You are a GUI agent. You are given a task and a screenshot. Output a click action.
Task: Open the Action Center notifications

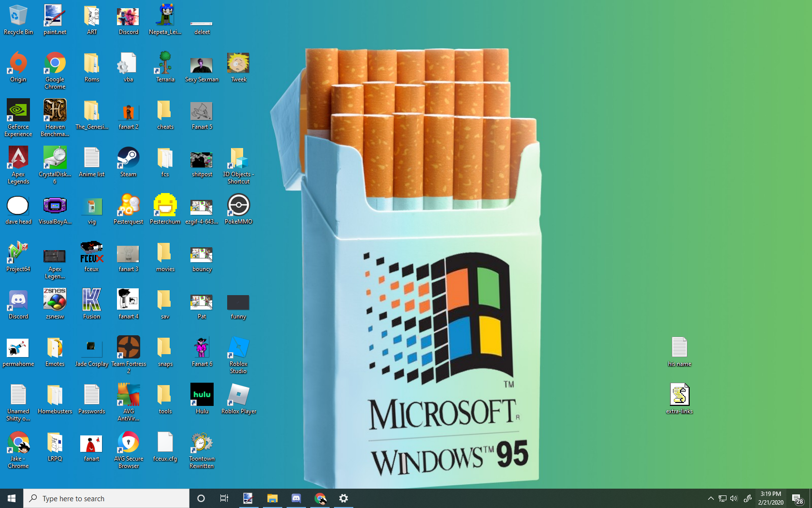pyautogui.click(x=797, y=498)
